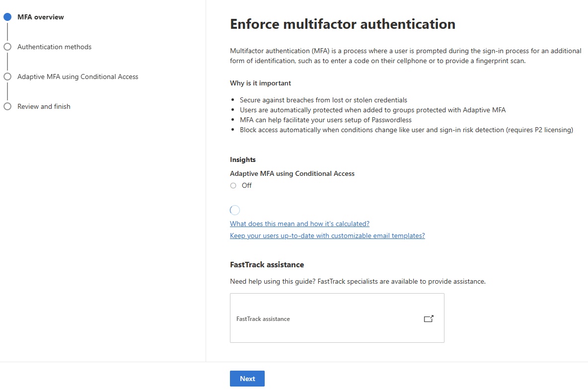Click the Authentication methods step circle

(7, 47)
